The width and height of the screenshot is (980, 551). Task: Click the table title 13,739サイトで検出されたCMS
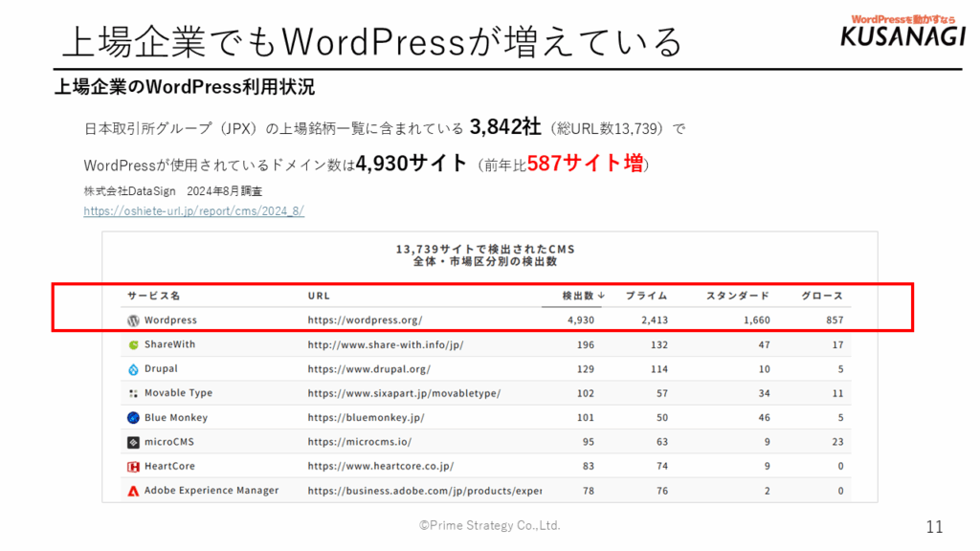tap(485, 250)
